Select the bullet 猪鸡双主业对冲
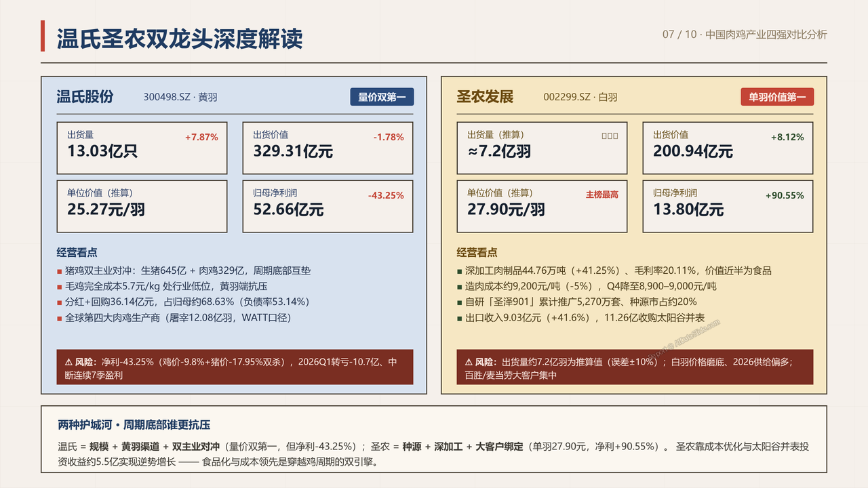 [x=184, y=270]
